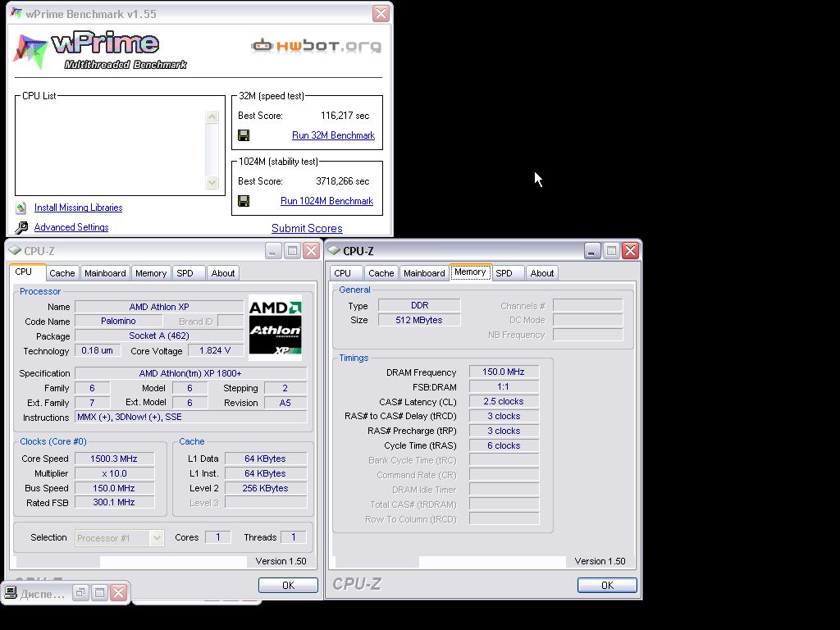
Task: Minimize the right CPU-Z window
Action: (592, 251)
